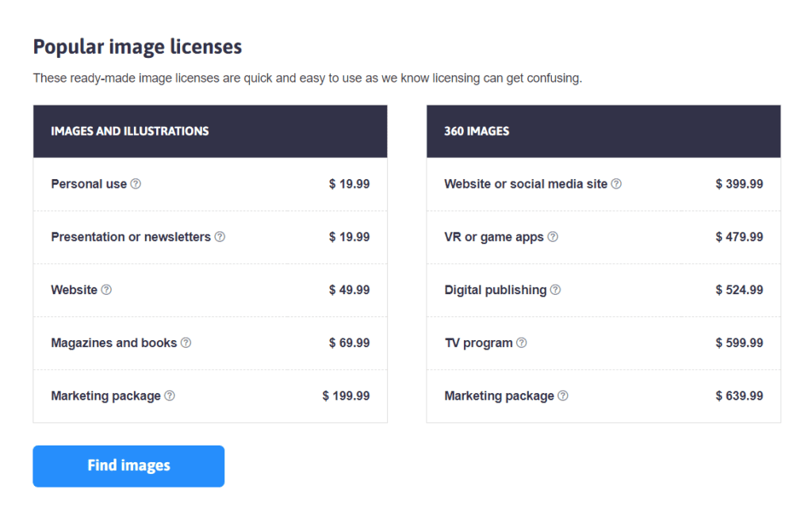Click the 360 Images table header
The width and height of the screenshot is (812, 520).
(x=603, y=132)
